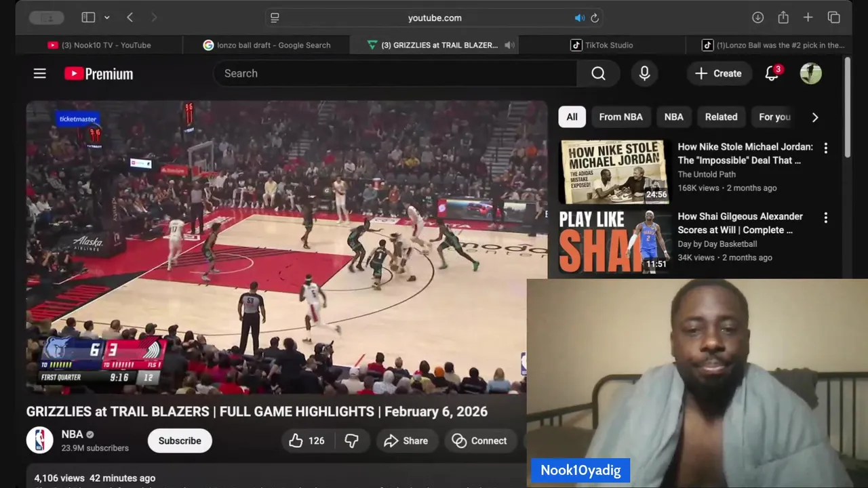Dislike the video
The width and height of the screenshot is (868, 488).
351,441
